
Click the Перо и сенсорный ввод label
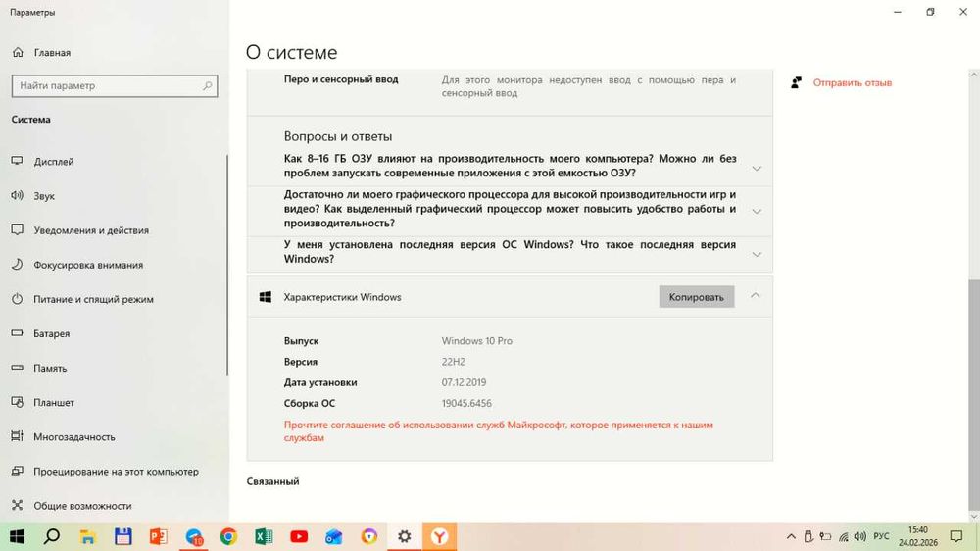tap(341, 79)
